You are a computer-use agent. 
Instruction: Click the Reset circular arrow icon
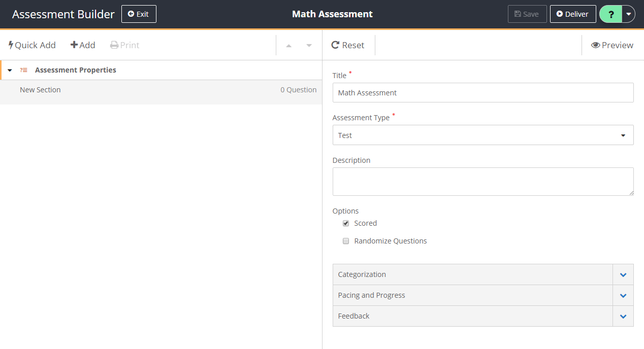tap(335, 45)
